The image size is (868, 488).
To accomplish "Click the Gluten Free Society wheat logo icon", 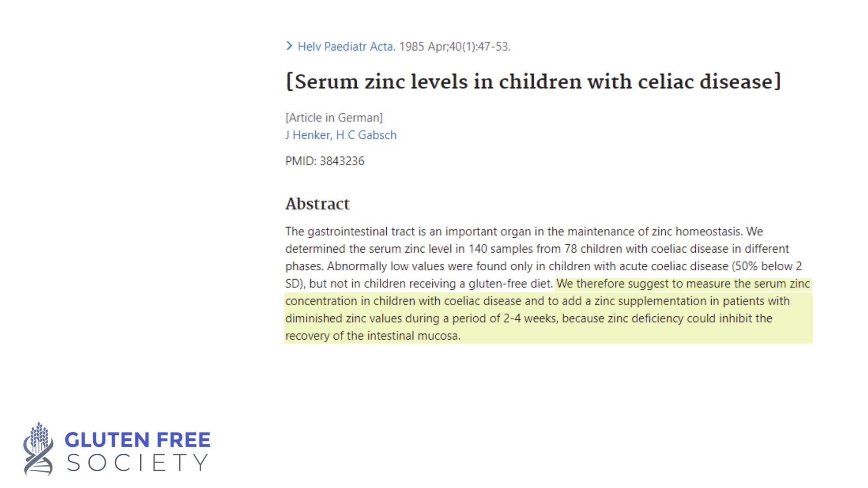I will point(39,449).
